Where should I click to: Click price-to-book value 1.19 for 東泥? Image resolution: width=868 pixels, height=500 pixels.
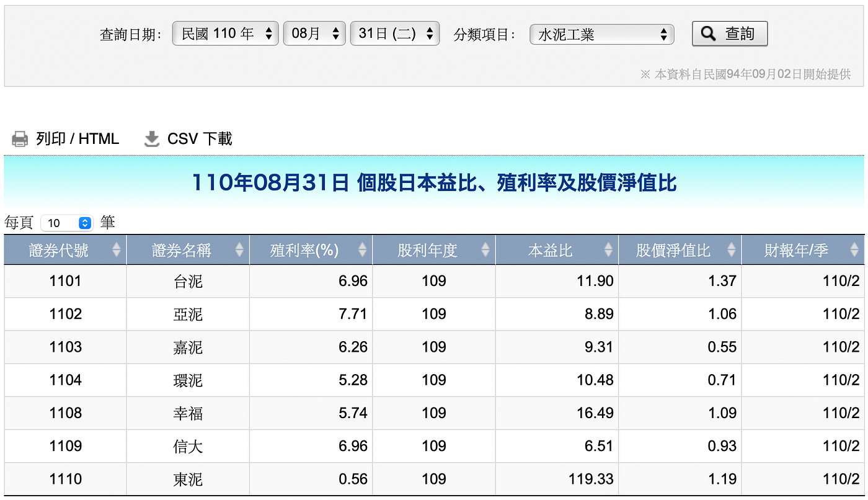tap(722, 478)
